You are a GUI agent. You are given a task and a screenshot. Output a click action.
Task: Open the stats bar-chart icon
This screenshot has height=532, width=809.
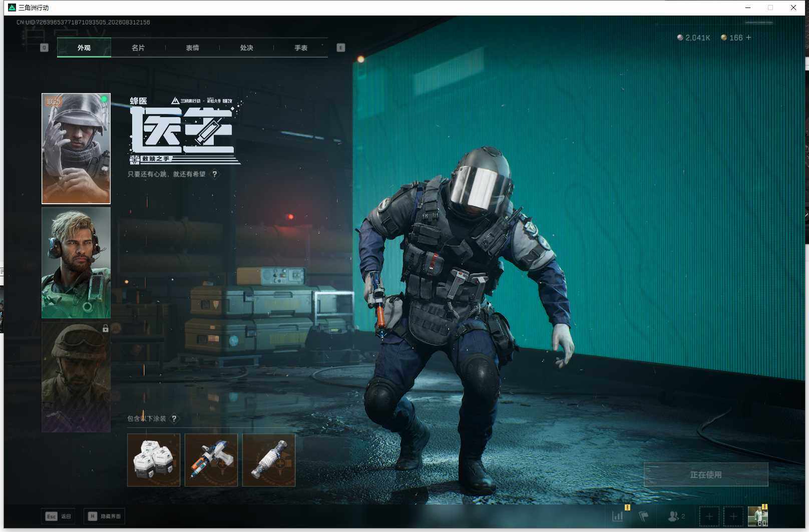tap(618, 516)
